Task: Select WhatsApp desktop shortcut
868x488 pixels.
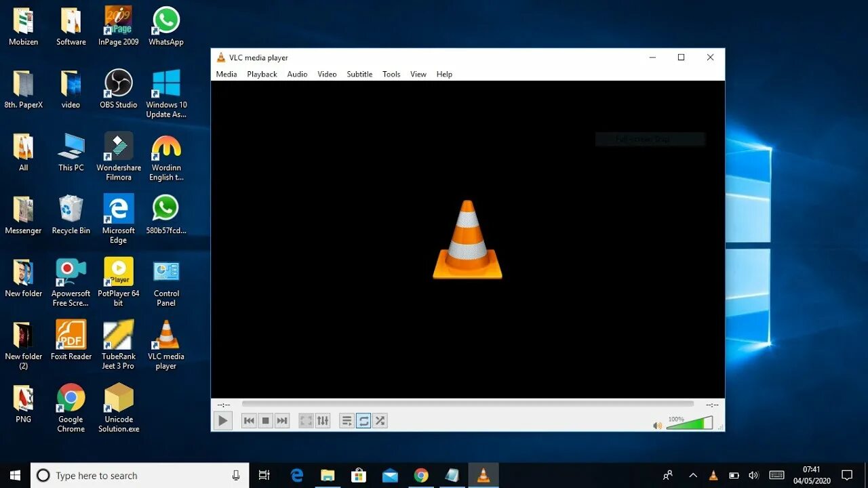Action: point(166,26)
